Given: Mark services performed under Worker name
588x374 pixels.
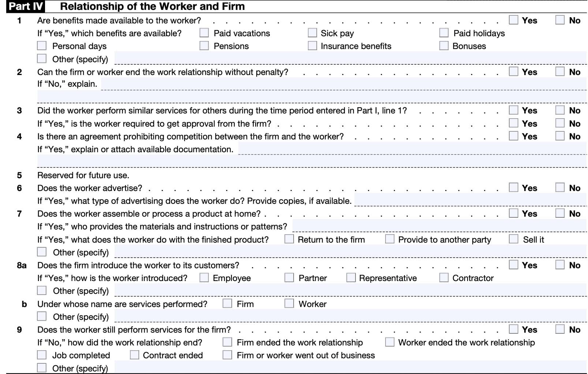Looking at the screenshot, I should pyautogui.click(x=289, y=304).
